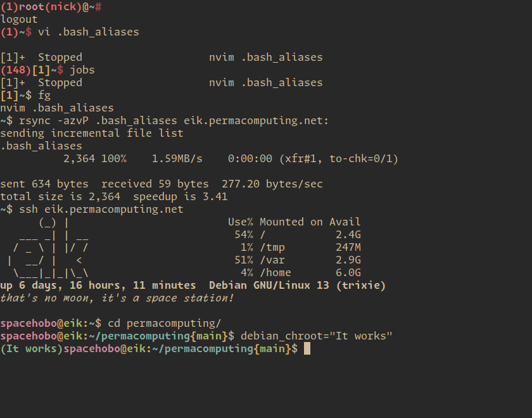Click the "(It works)" prompt prefix

32,348
